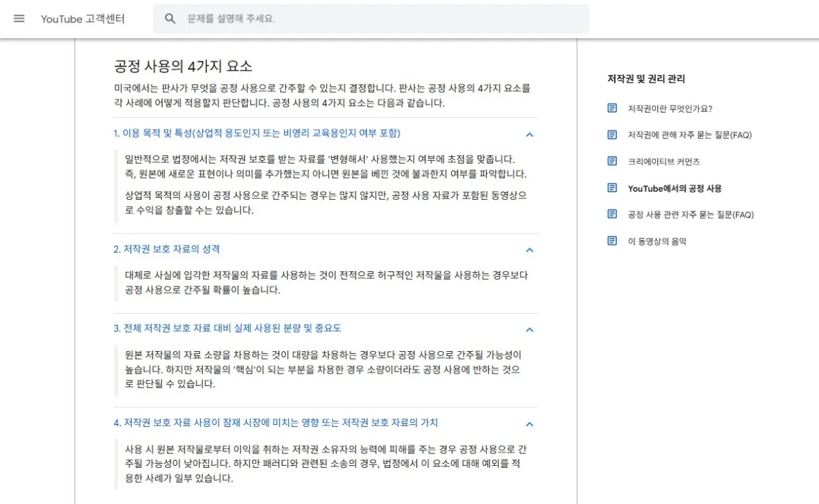819x504 pixels.
Task: Click the search magnifier icon
Action: coord(170,18)
